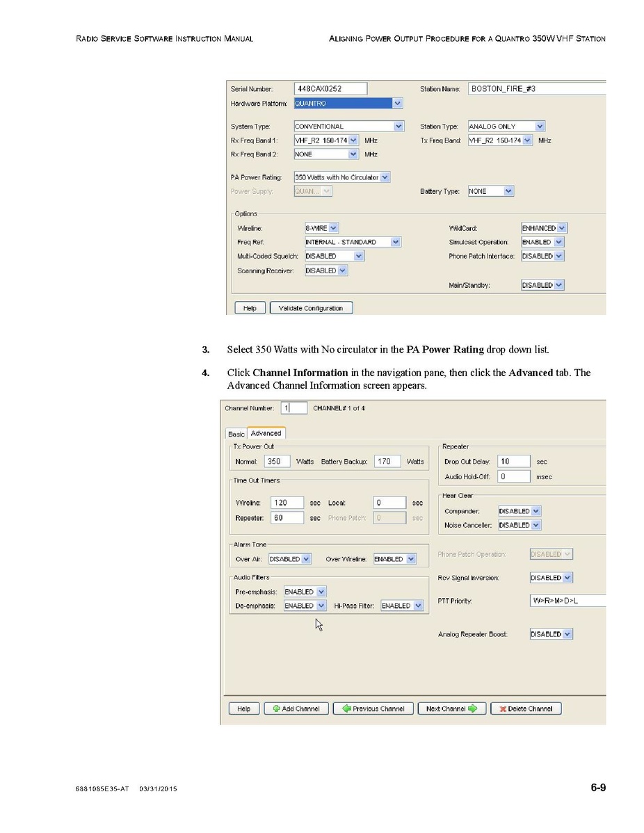The width and height of the screenshot is (644, 833).
Task: Open the Compander dropdown
Action: [x=535, y=511]
